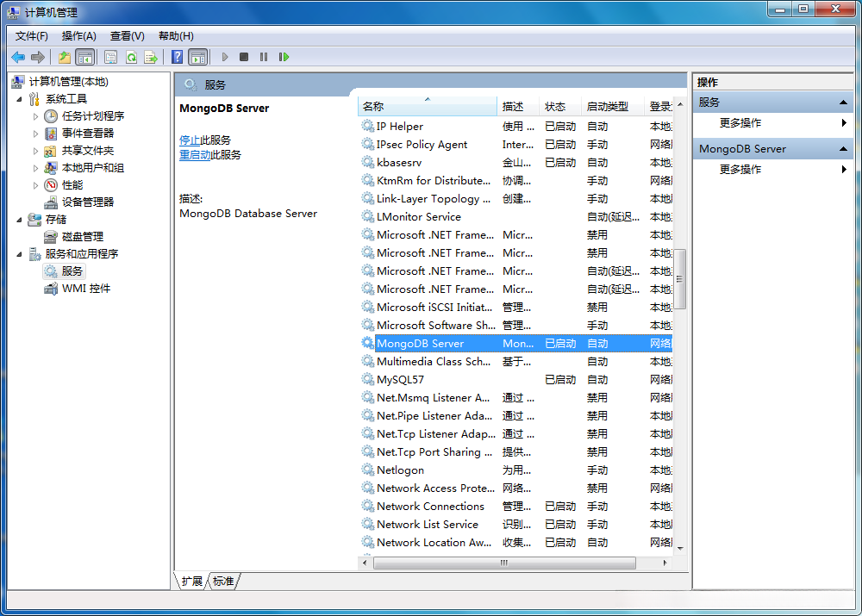Click the Forward arrow toolbar icon

point(38,57)
